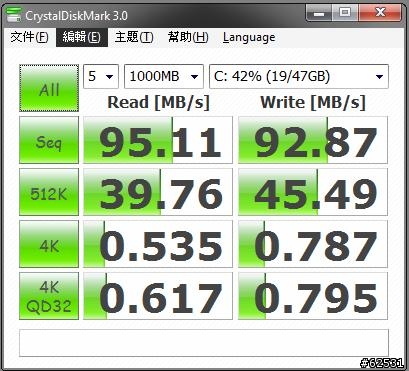
Task: Start all benchmarks with All button
Action: 49,88
